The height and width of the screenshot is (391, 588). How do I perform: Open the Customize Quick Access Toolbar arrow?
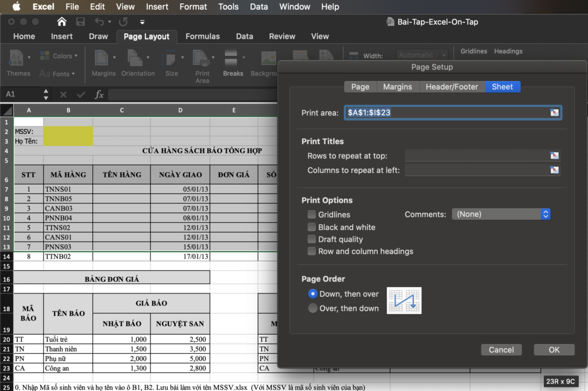142,22
